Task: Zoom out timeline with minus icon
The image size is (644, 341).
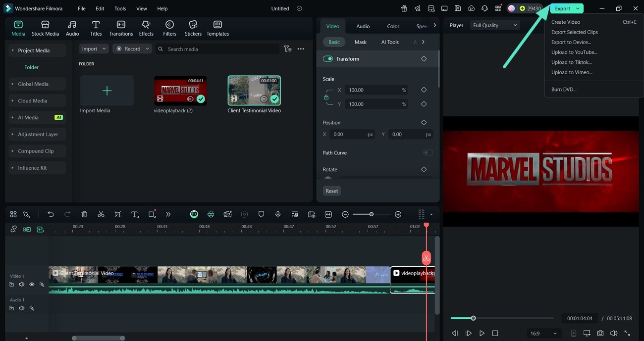Action: (345, 214)
